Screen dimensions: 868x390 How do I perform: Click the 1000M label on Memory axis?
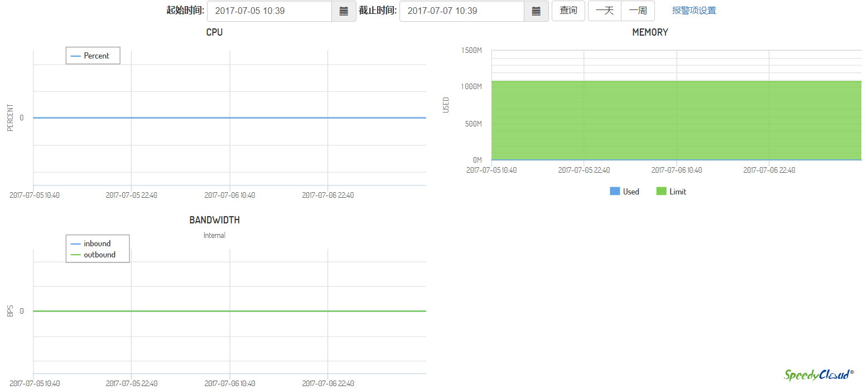(471, 87)
